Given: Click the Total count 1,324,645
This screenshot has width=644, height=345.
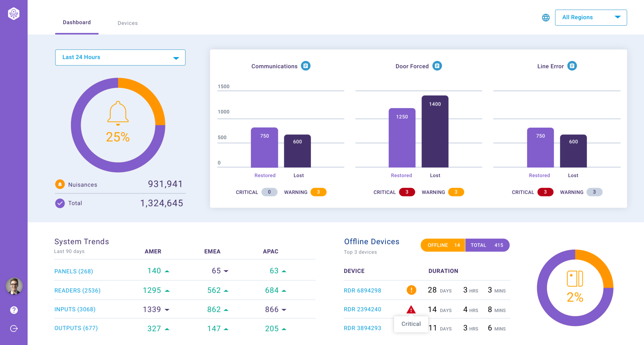Looking at the screenshot, I should (x=162, y=203).
